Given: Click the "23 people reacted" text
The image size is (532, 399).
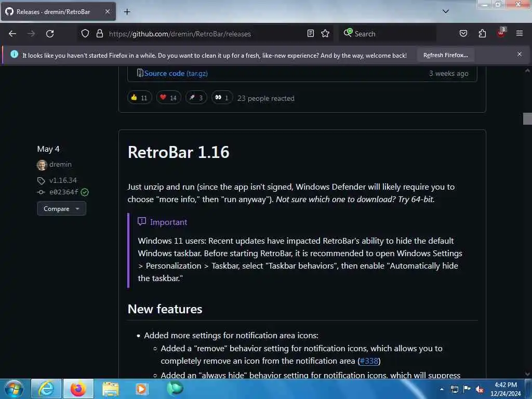Looking at the screenshot, I should coord(266,98).
